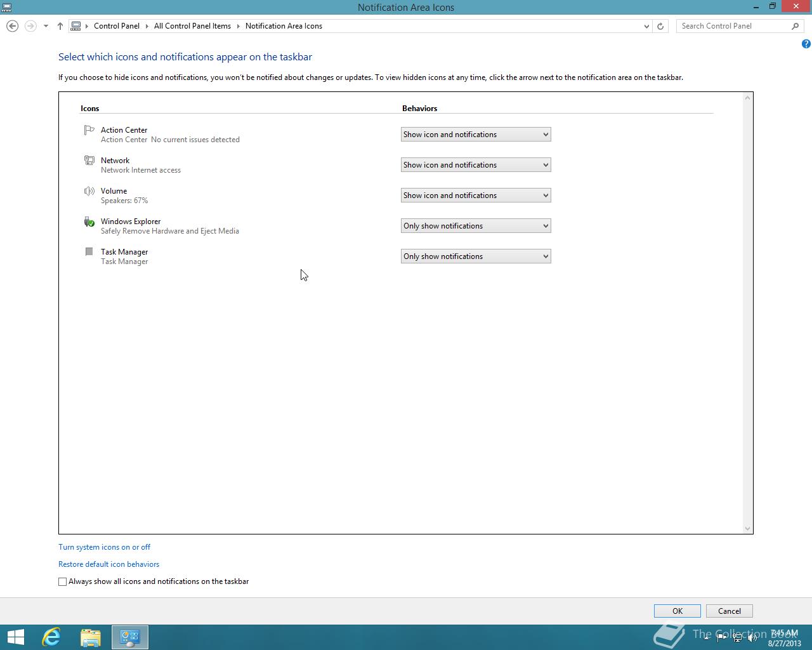
Task: Click the Task Manager row title
Action: pos(124,252)
